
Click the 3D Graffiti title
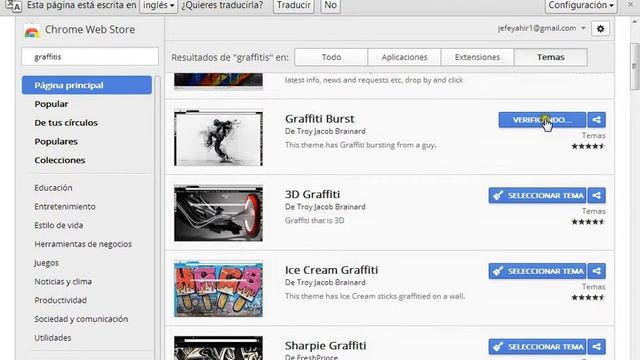(312, 194)
